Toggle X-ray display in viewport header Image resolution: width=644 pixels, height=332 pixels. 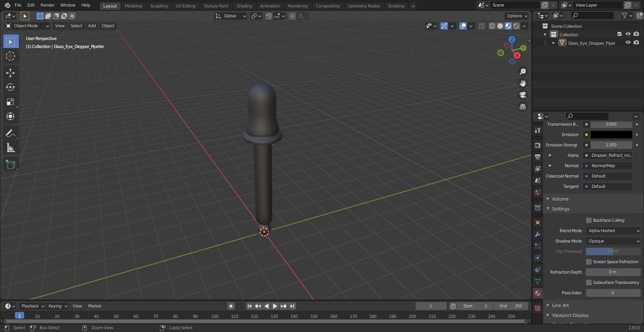481,26
